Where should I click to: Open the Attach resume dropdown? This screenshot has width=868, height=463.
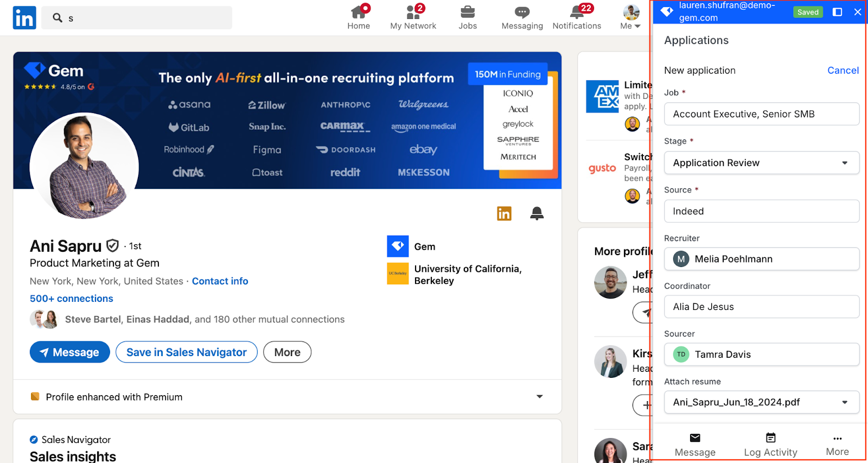point(762,402)
